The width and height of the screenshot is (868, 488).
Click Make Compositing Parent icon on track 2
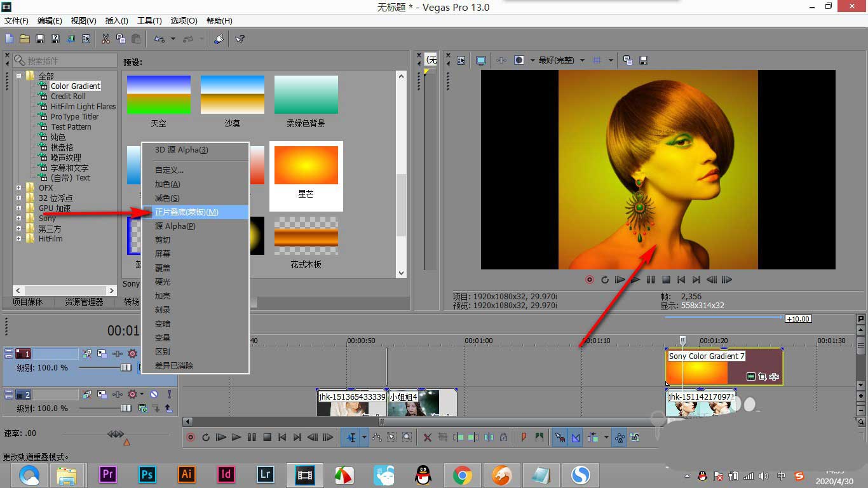click(168, 408)
